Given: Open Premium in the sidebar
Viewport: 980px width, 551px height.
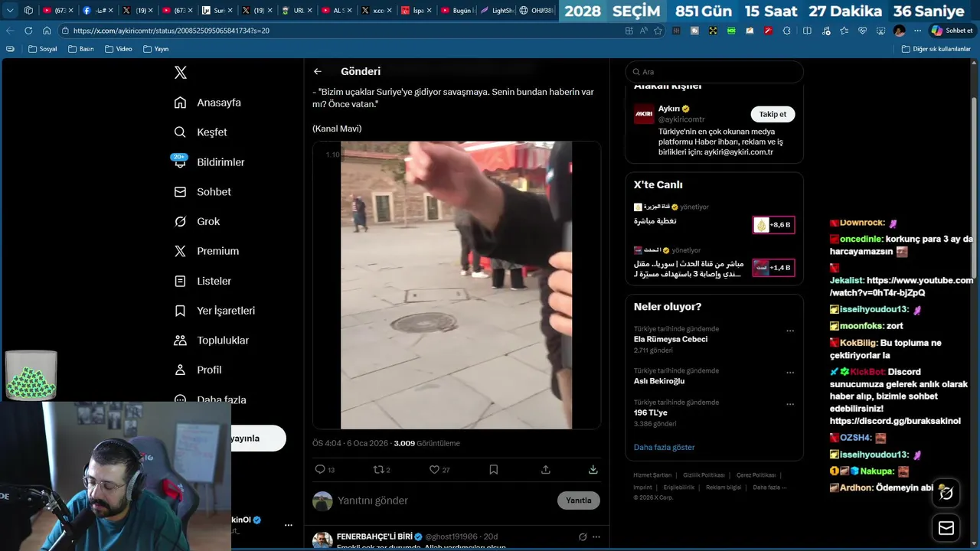Looking at the screenshot, I should (206, 251).
